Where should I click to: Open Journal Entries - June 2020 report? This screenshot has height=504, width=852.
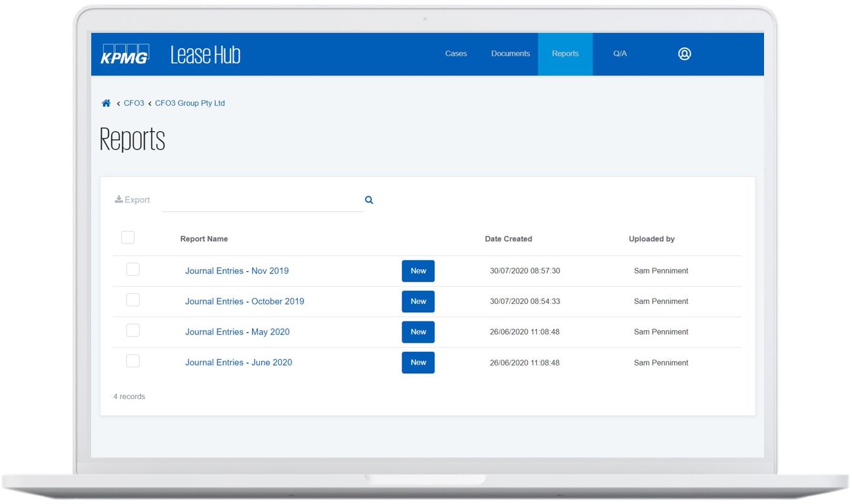point(238,362)
